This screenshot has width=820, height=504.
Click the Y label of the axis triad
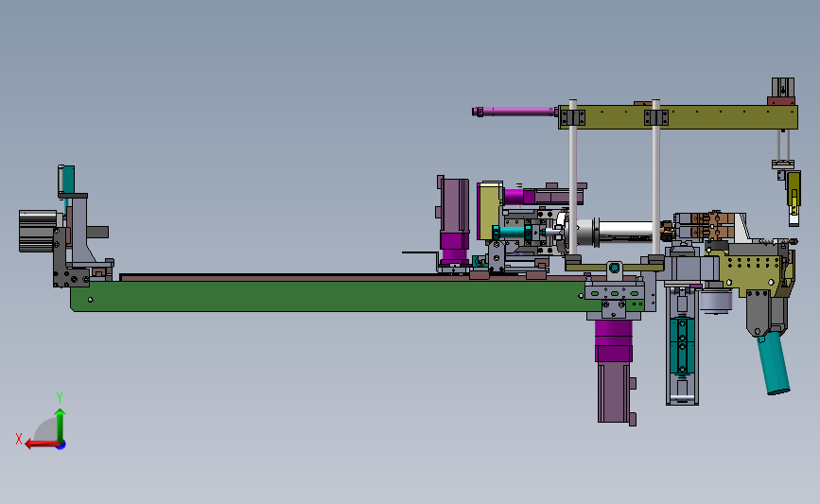[x=59, y=398]
